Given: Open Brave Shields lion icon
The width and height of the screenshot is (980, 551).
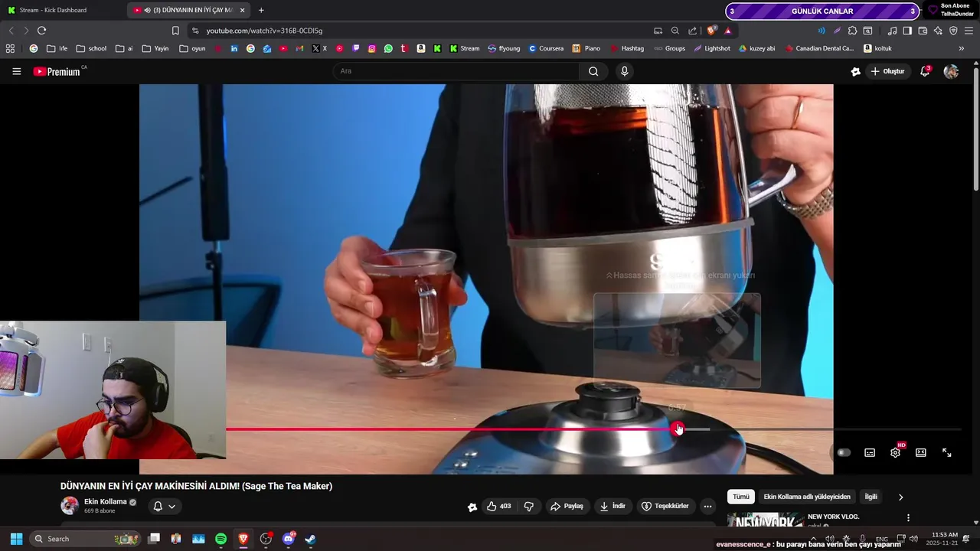Looking at the screenshot, I should click(x=711, y=31).
